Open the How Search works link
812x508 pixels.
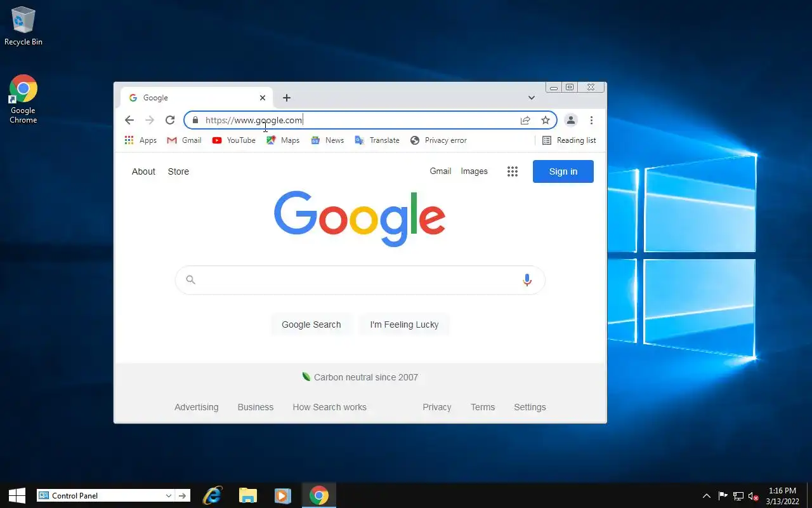pos(329,407)
